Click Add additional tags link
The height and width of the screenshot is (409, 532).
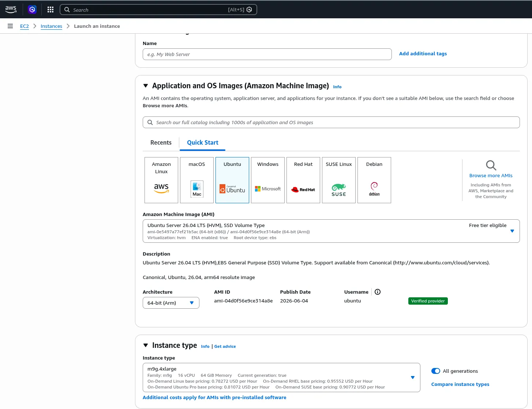[423, 53]
